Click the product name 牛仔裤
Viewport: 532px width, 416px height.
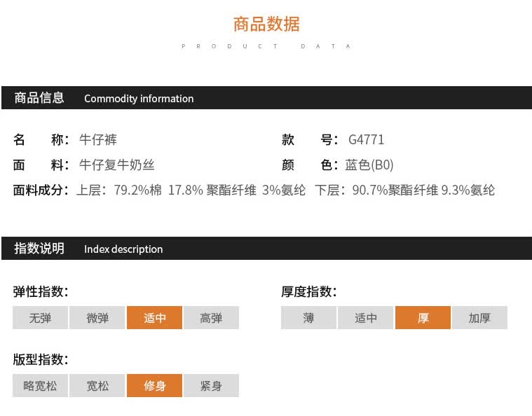click(x=98, y=139)
